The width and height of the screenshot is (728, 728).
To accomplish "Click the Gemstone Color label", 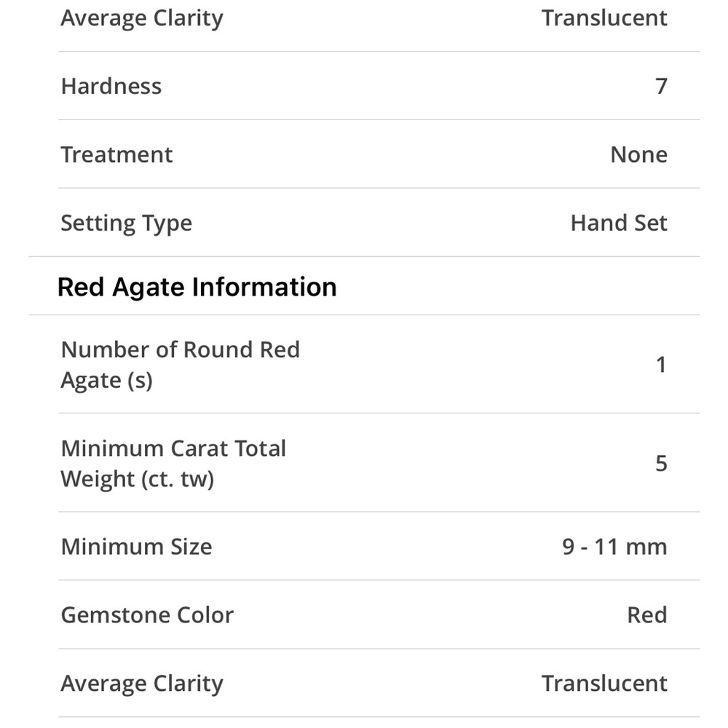I will coord(147,614).
